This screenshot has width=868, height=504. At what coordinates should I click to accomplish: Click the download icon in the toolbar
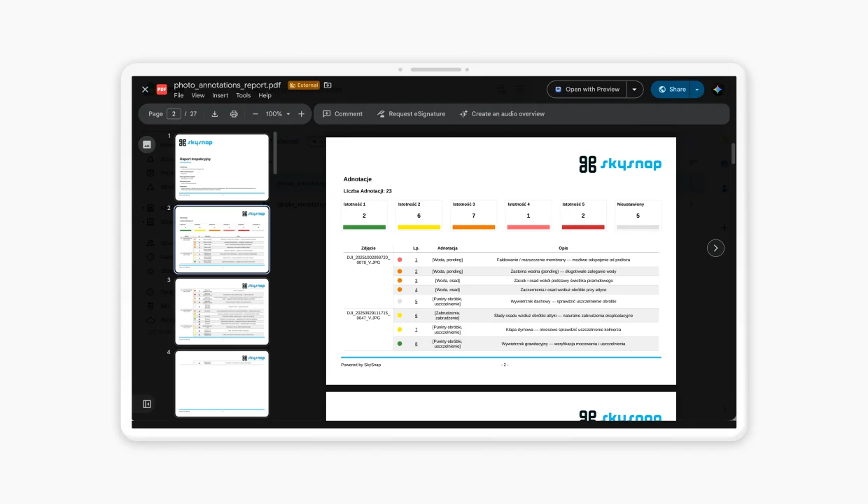[215, 114]
